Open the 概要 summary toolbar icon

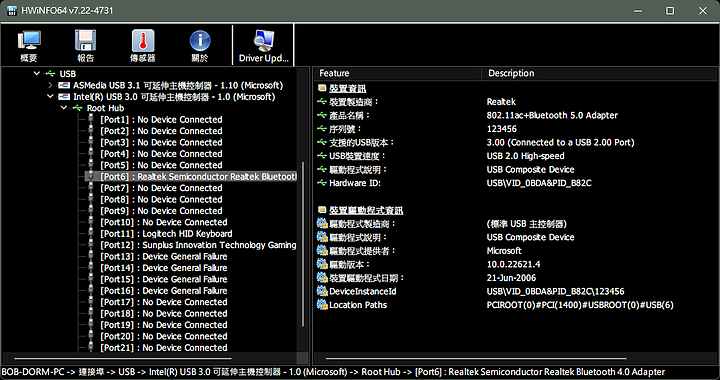click(29, 45)
